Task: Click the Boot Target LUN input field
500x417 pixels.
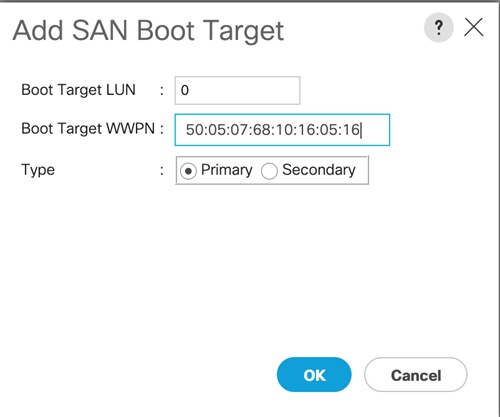Action: point(237,90)
